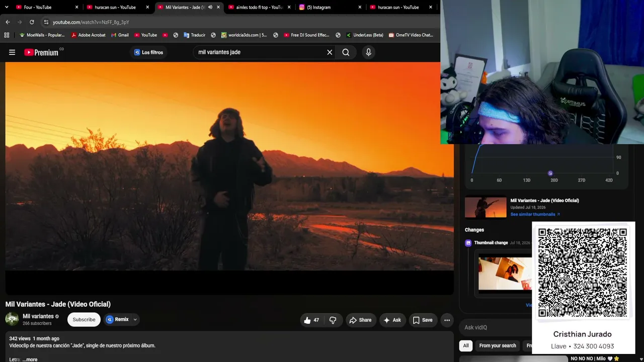The image size is (644, 362).
Task: Start voice search with the microphone
Action: click(x=368, y=52)
